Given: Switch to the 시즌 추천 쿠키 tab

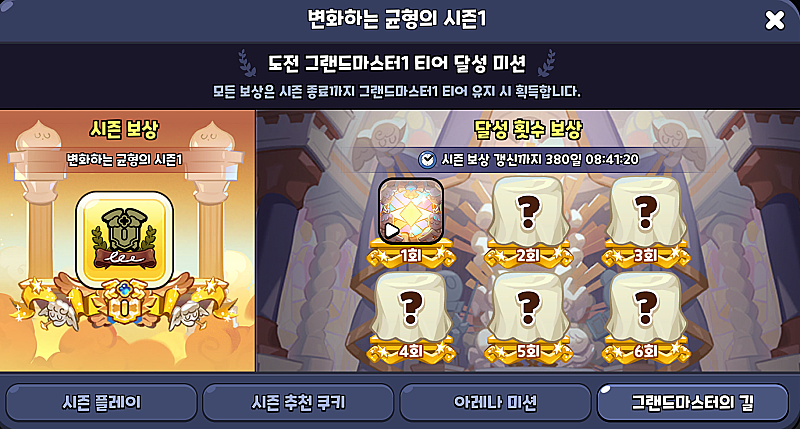Looking at the screenshot, I should click(298, 402).
